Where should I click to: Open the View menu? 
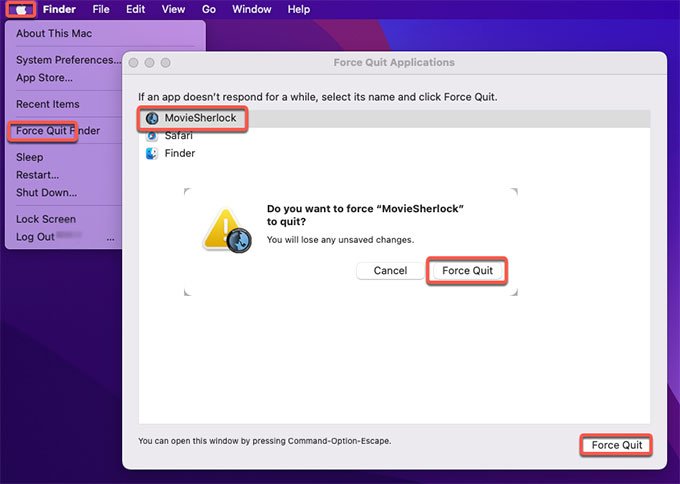click(173, 9)
